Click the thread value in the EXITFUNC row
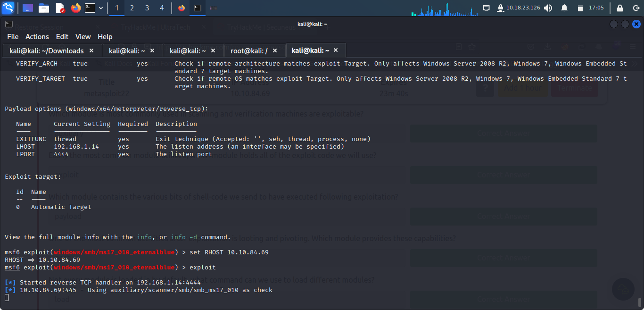644x310 pixels. pyautogui.click(x=65, y=139)
